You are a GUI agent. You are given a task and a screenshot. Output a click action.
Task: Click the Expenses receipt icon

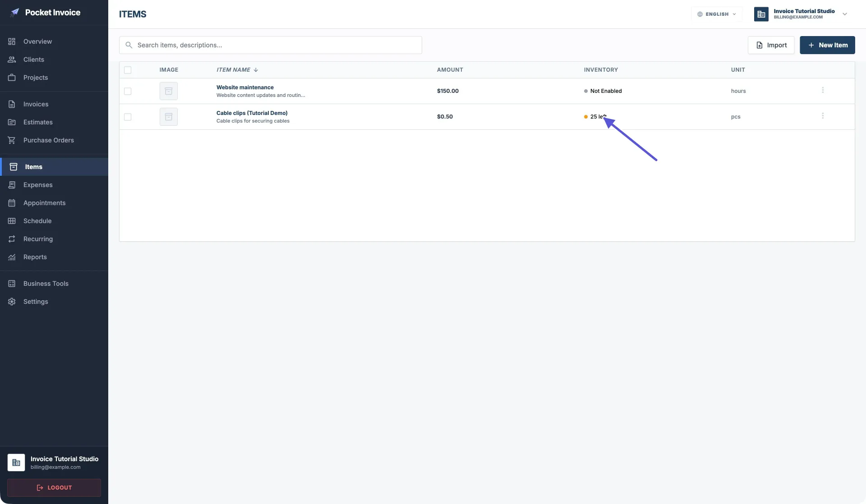click(x=12, y=185)
